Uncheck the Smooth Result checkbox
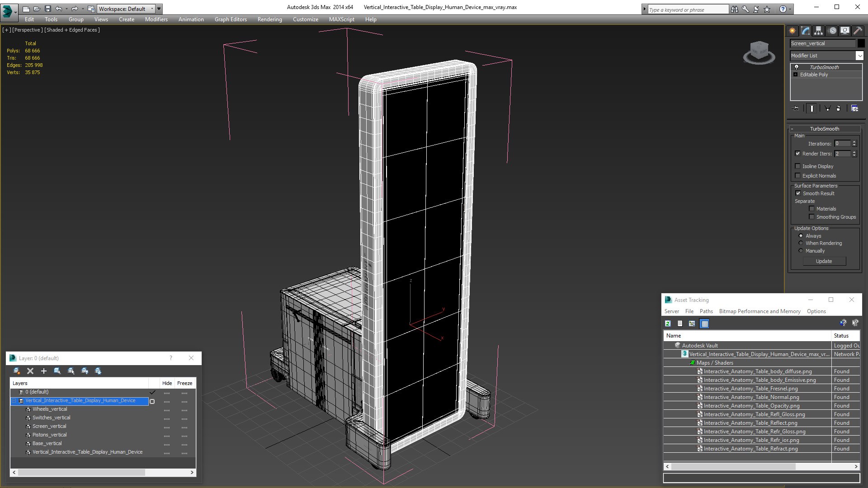 point(798,193)
